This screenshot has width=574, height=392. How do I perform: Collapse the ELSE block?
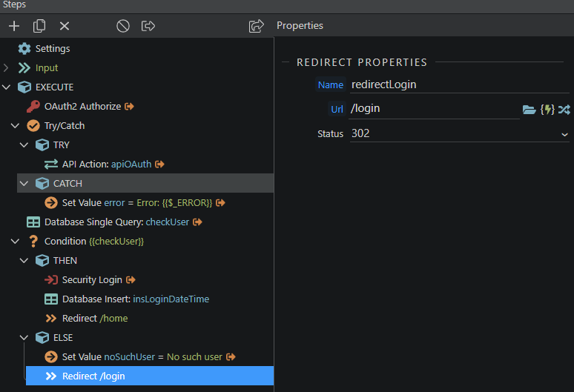click(x=24, y=337)
